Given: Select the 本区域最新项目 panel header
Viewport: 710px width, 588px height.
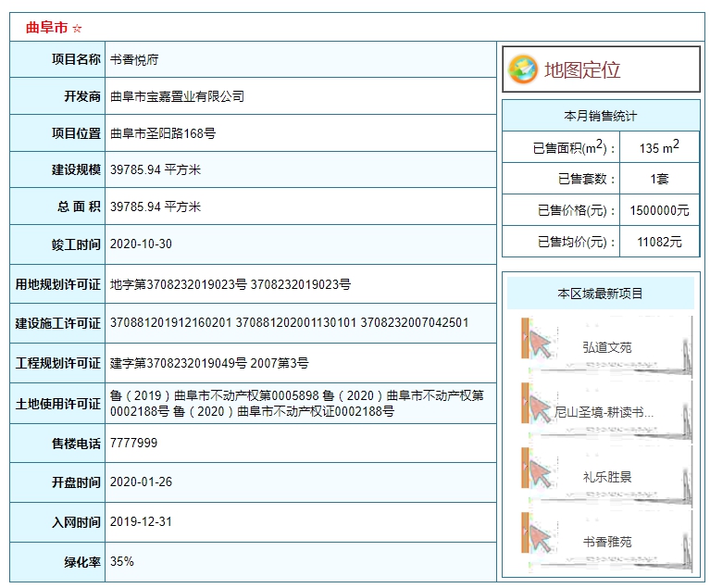Looking at the screenshot, I should (x=601, y=294).
